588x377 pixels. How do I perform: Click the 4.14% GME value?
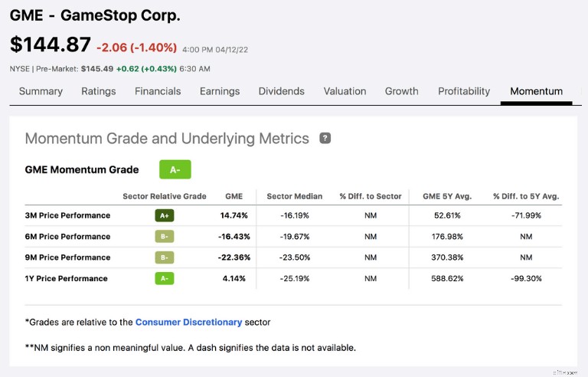[234, 279]
